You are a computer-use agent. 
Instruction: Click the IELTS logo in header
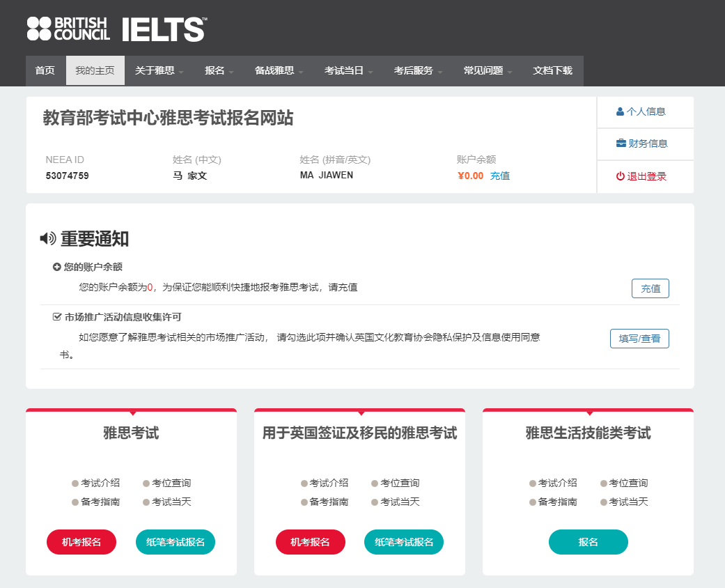(x=164, y=29)
